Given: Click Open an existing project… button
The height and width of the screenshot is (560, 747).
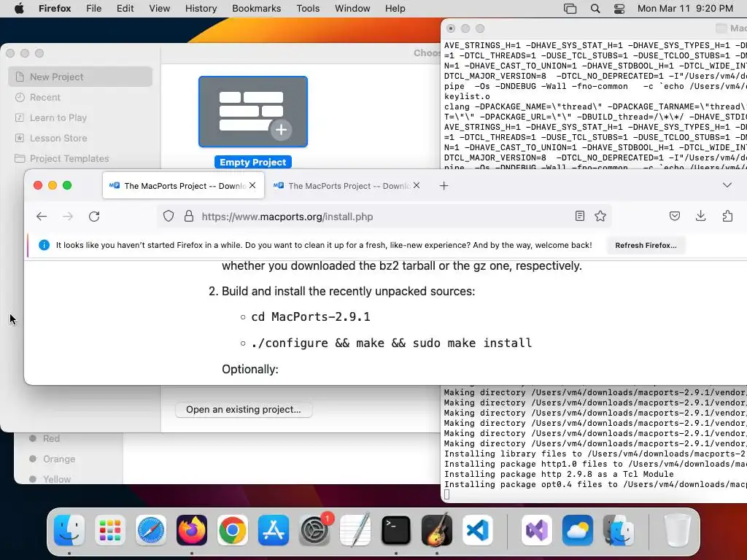Looking at the screenshot, I should [244, 410].
